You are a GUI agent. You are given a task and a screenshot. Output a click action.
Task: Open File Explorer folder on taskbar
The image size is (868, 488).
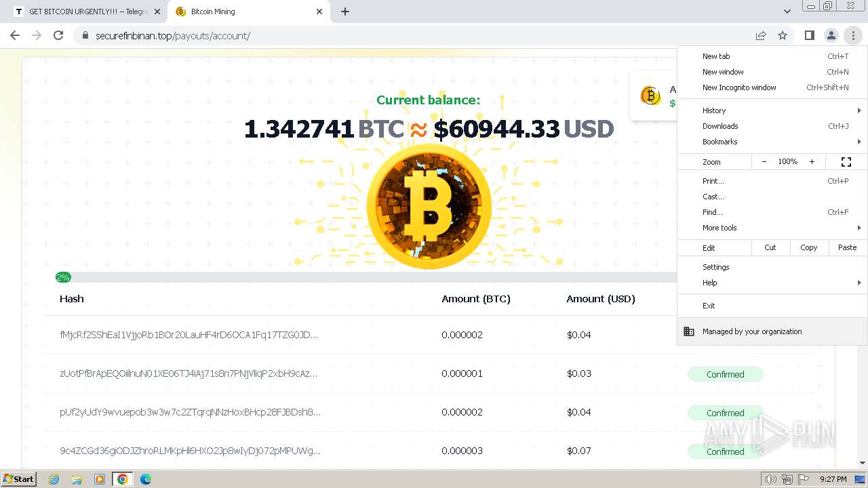[x=77, y=479]
